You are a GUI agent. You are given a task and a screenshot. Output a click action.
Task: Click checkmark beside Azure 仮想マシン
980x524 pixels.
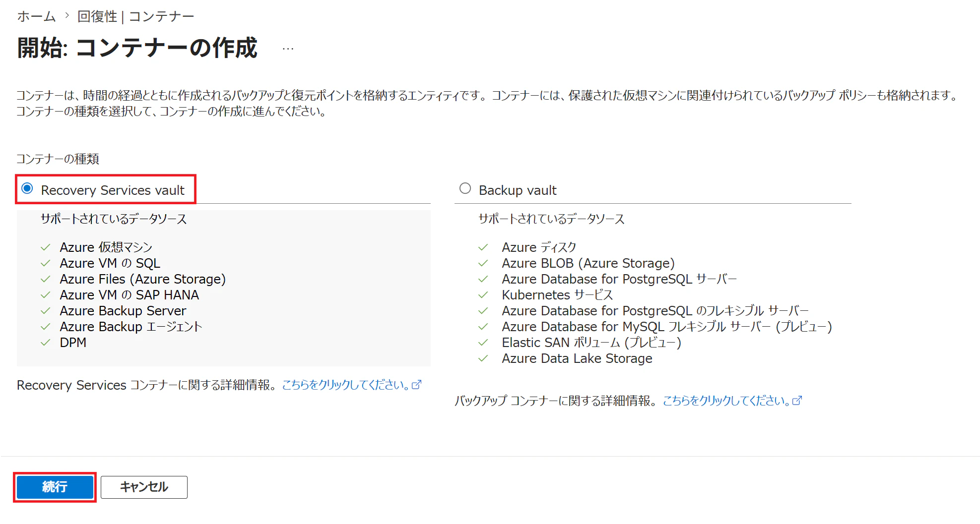point(46,247)
